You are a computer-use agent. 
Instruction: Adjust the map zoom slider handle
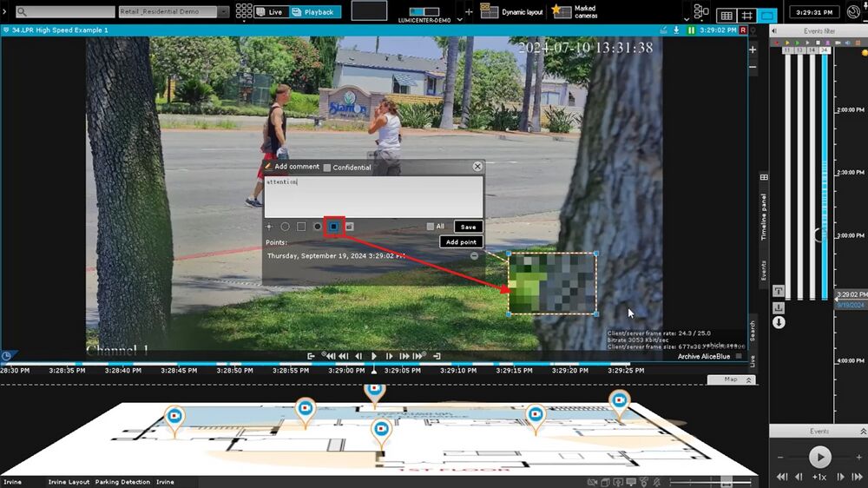(x=727, y=482)
